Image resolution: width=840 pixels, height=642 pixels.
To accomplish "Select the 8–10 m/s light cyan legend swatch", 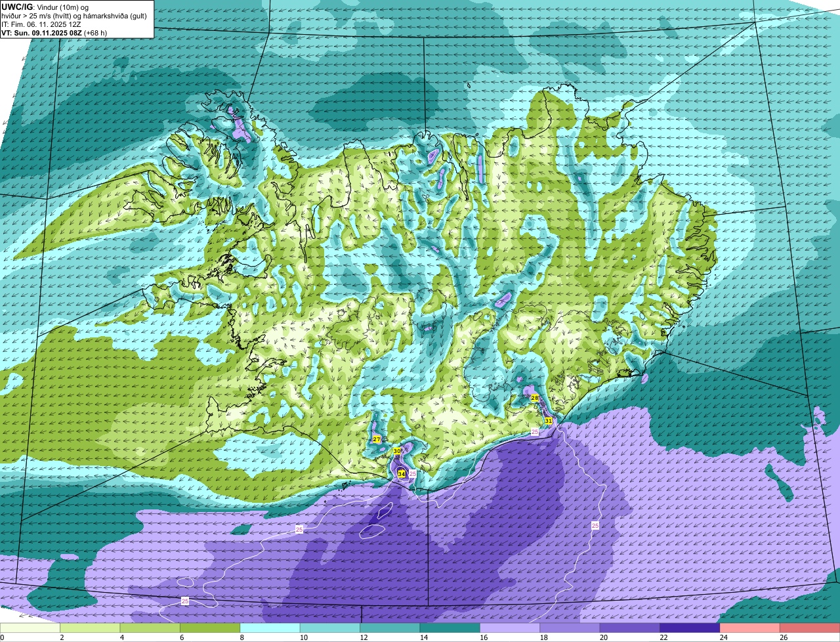I will (270, 628).
